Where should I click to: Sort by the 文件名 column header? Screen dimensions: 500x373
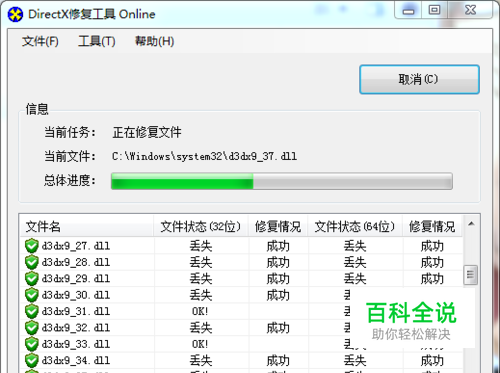coord(87,226)
